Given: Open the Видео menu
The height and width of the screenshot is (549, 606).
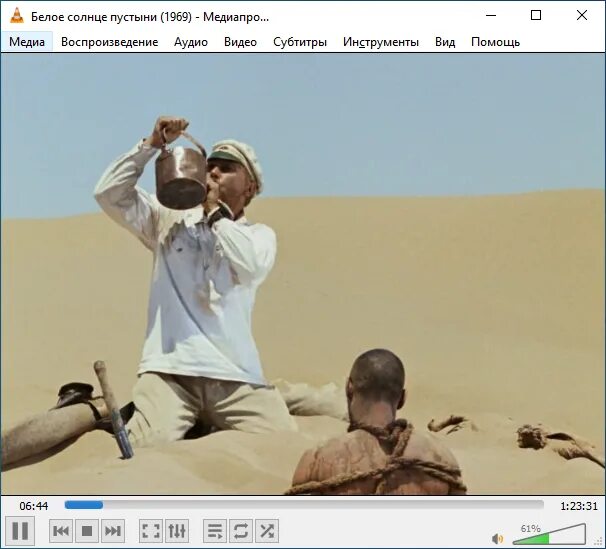Looking at the screenshot, I should (240, 42).
